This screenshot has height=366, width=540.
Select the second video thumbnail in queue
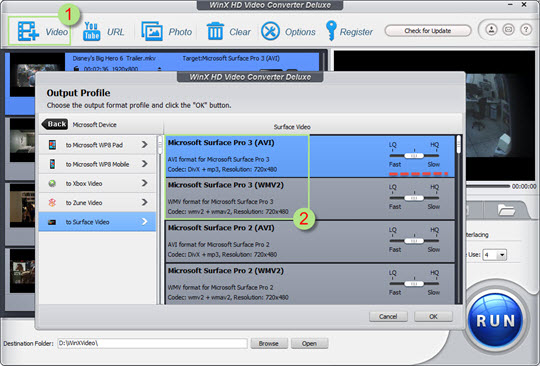tap(23, 140)
